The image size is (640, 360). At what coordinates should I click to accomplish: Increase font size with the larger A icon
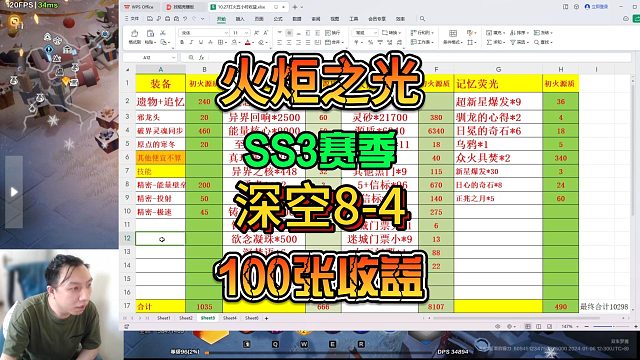pos(256,32)
